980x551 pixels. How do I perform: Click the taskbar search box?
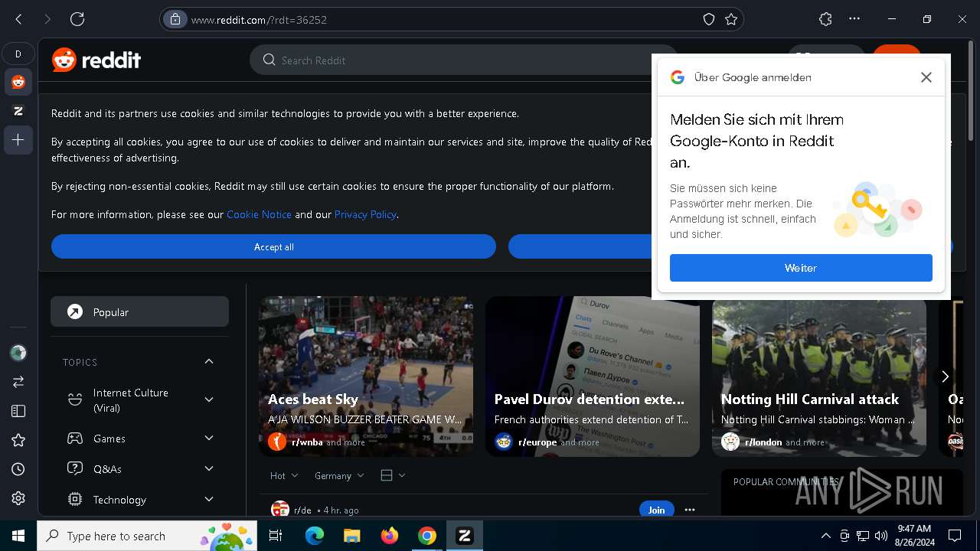148,536
